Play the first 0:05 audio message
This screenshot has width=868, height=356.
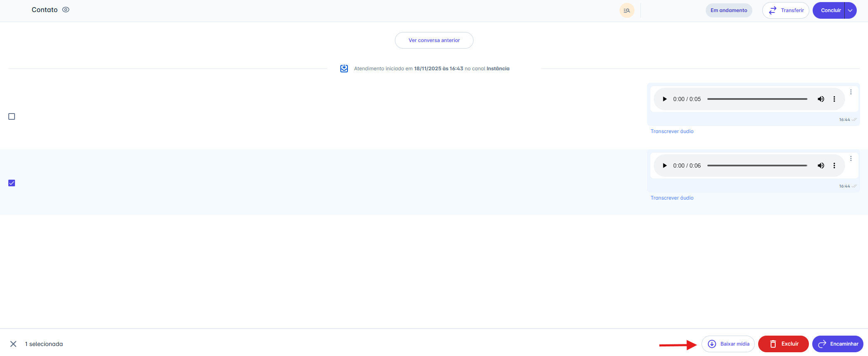665,99
